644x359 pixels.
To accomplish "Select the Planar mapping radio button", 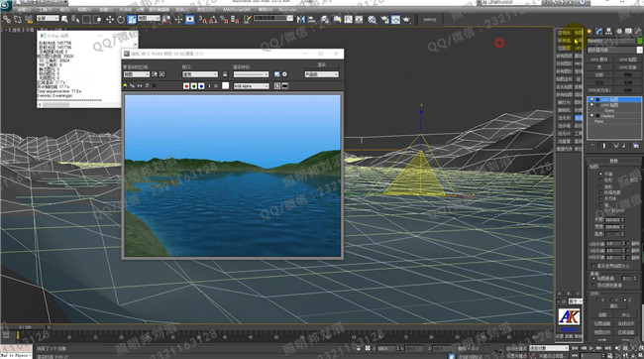I will pyautogui.click(x=600, y=174).
